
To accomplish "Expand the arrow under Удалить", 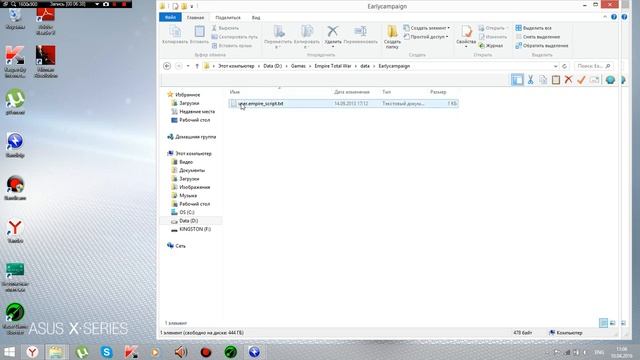I will tap(333, 47).
